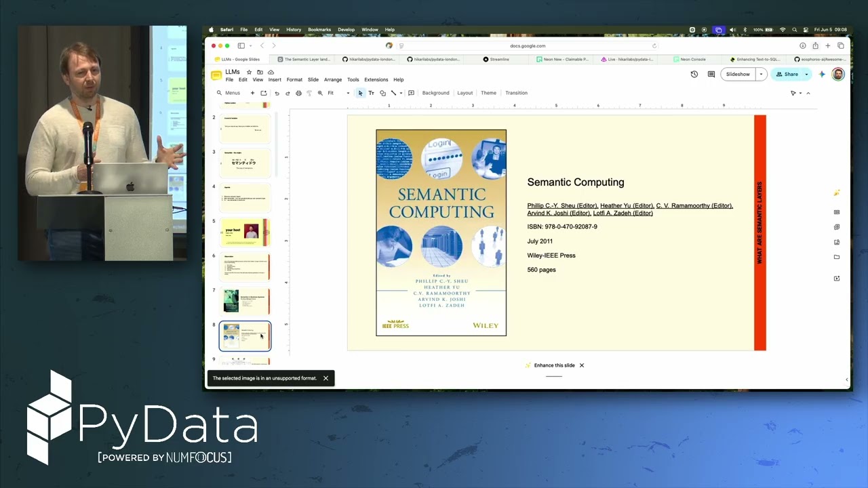This screenshot has width=868, height=488.
Task: Click the Add comment icon in toolbar
Action: (x=411, y=93)
